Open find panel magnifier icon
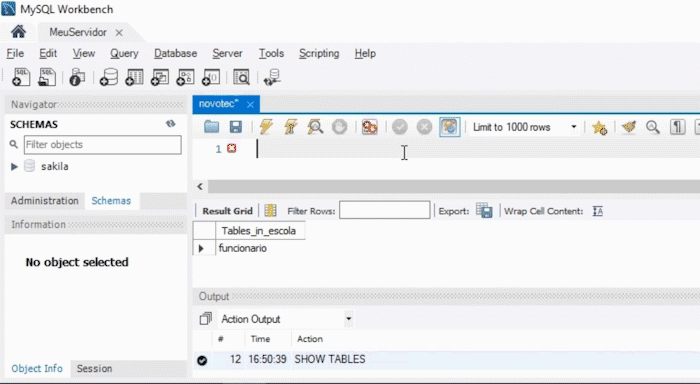The image size is (700, 384). point(653,127)
